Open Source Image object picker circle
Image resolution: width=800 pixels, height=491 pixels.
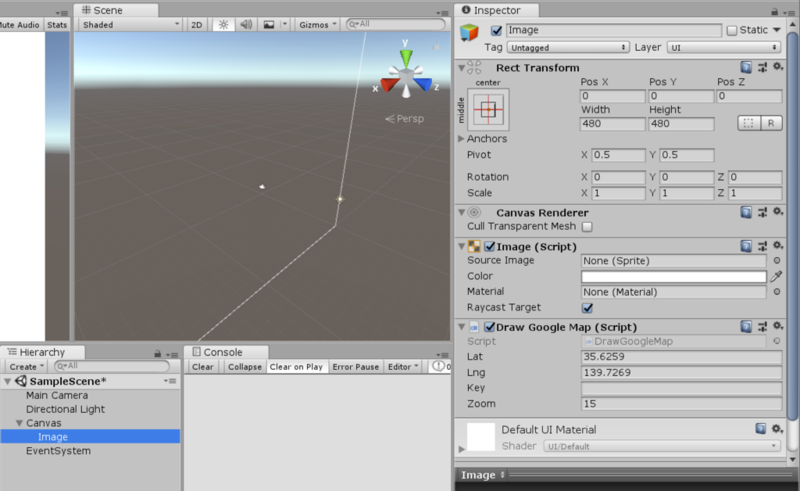[777, 260]
